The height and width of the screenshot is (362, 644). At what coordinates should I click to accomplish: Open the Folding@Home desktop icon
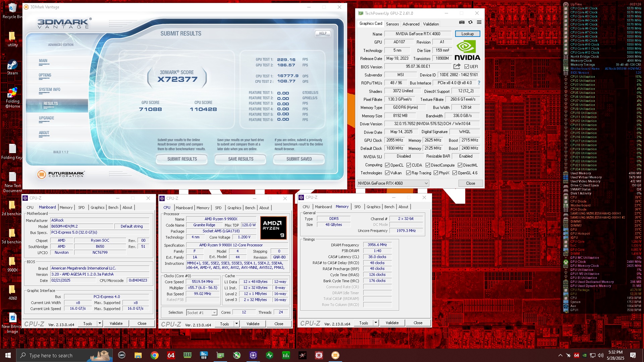tap(12, 98)
